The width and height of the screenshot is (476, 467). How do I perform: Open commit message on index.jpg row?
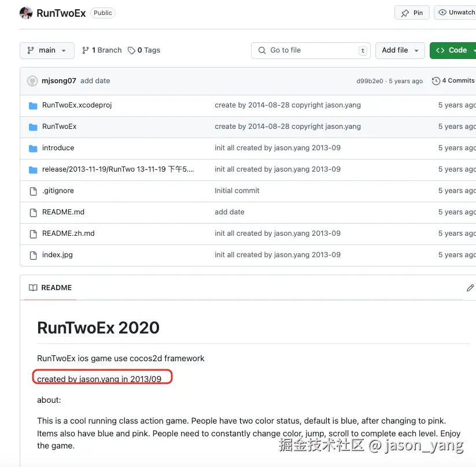278,255
